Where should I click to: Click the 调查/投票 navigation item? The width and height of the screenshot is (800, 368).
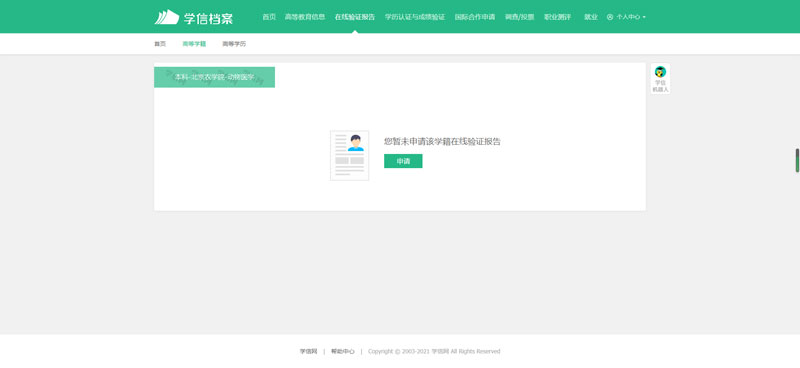click(519, 17)
